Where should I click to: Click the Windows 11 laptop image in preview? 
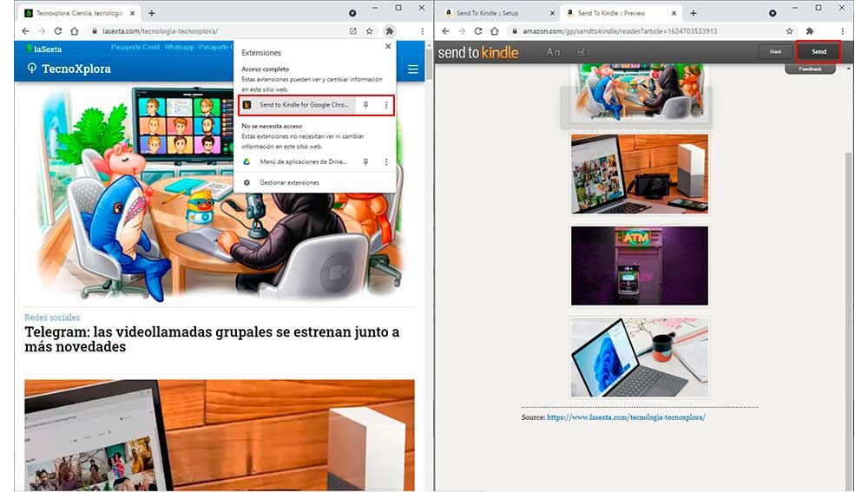coord(640,358)
